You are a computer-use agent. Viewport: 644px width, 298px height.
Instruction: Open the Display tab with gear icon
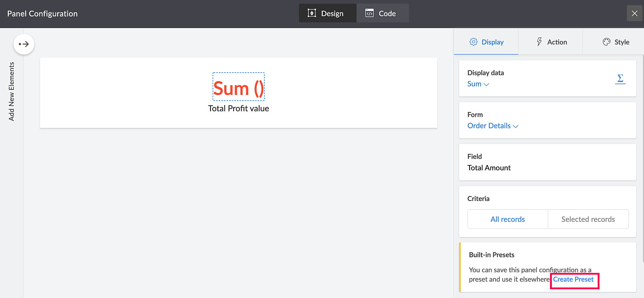(x=486, y=42)
